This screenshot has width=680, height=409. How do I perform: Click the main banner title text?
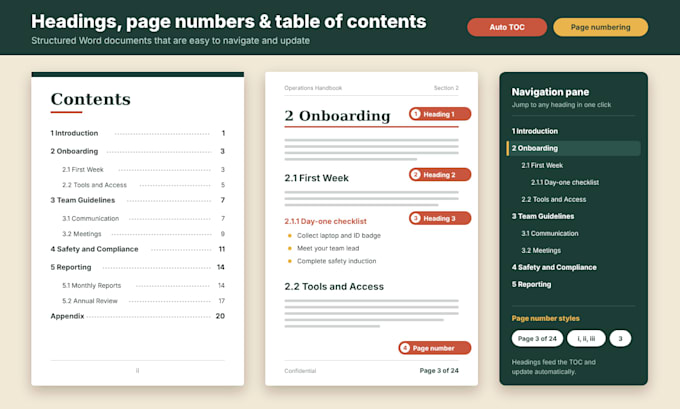pyautogui.click(x=229, y=22)
